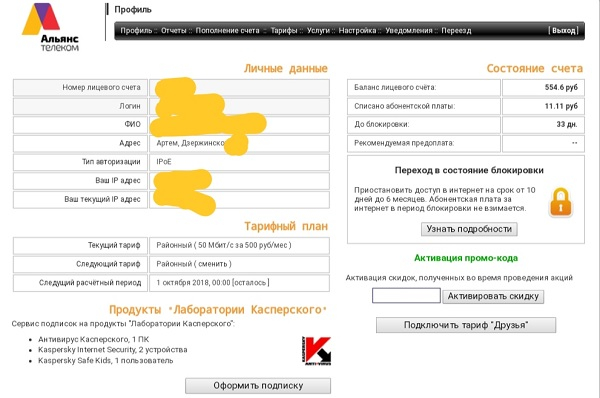
Task: Click the Подключить тариф "Друзья" button
Action: 466,325
